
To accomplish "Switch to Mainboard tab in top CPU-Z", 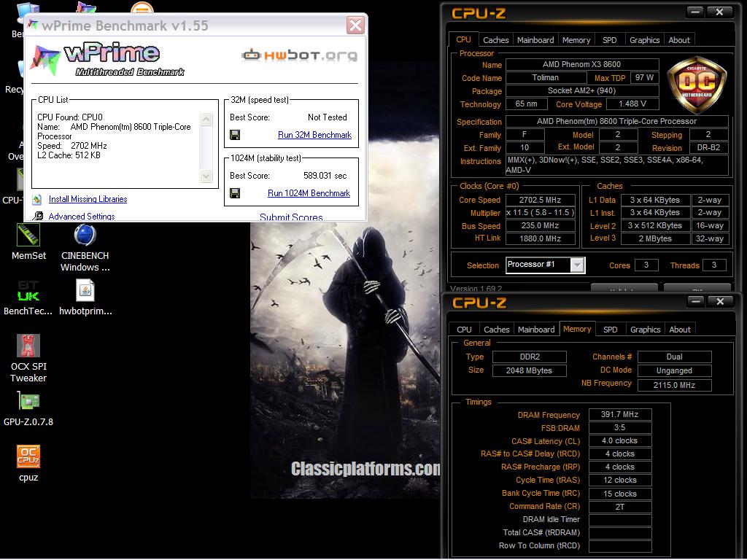I will 535,41.
